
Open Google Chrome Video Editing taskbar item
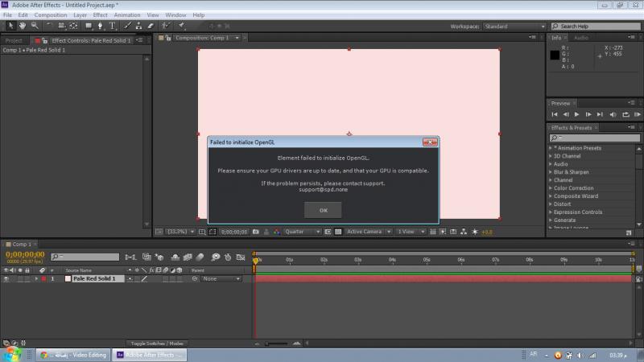pyautogui.click(x=73, y=355)
